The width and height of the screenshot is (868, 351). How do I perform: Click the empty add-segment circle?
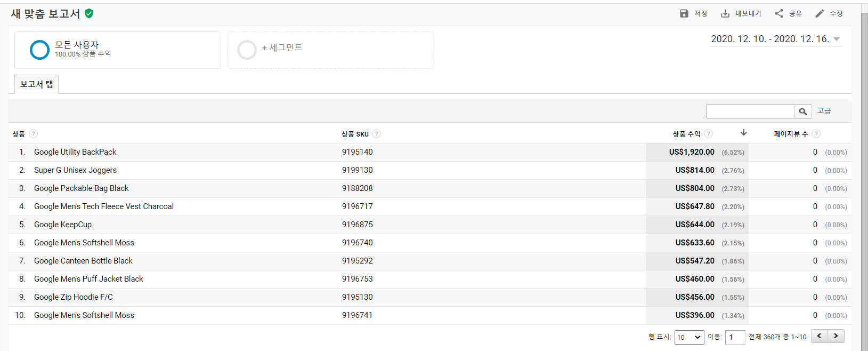(x=247, y=50)
